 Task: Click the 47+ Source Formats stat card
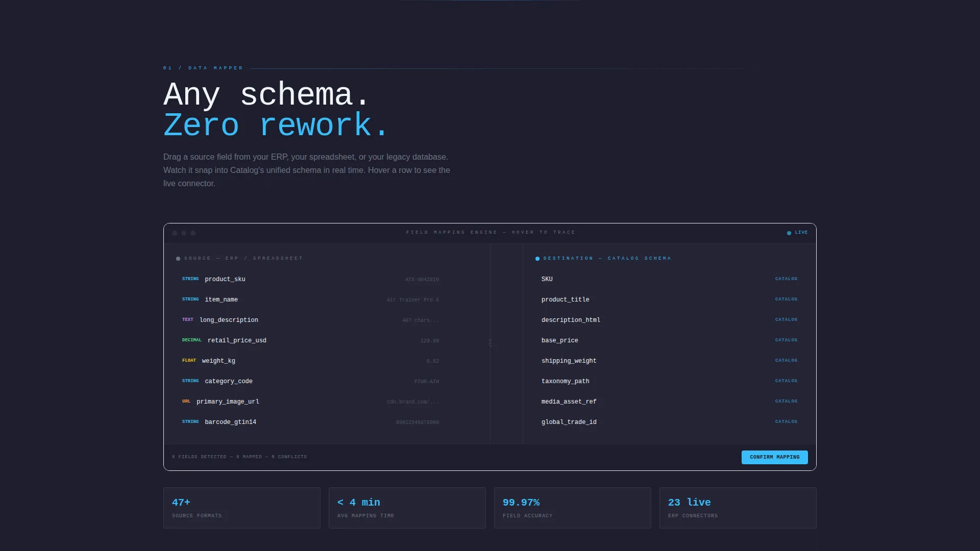coord(242,508)
